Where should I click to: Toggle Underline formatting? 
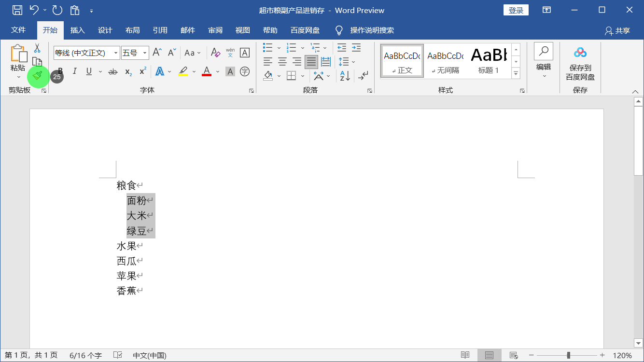pyautogui.click(x=89, y=71)
